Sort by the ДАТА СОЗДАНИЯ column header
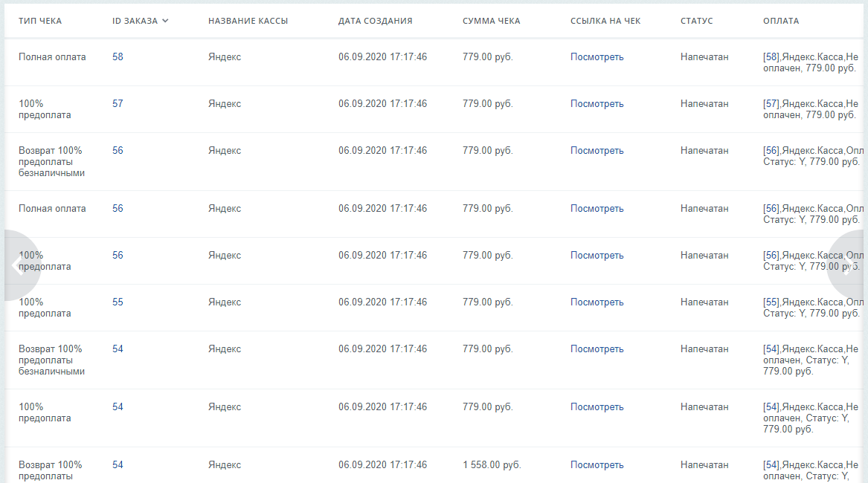This screenshot has width=868, height=483. coord(375,21)
